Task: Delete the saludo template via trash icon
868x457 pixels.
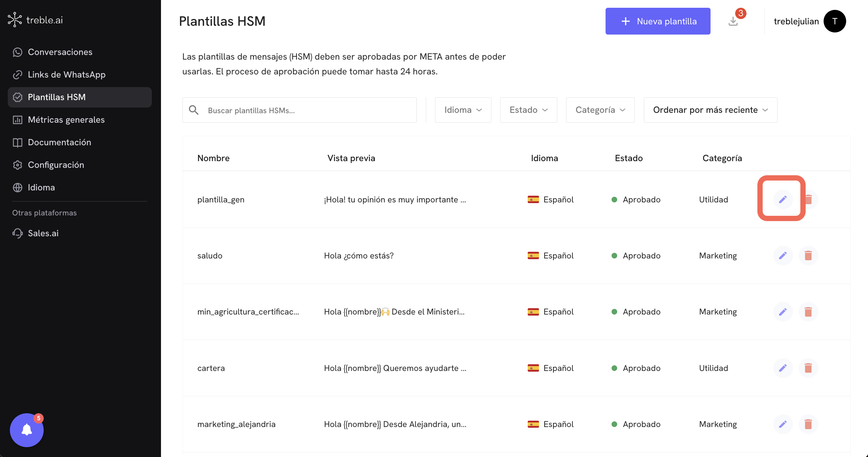Action: 808,255
